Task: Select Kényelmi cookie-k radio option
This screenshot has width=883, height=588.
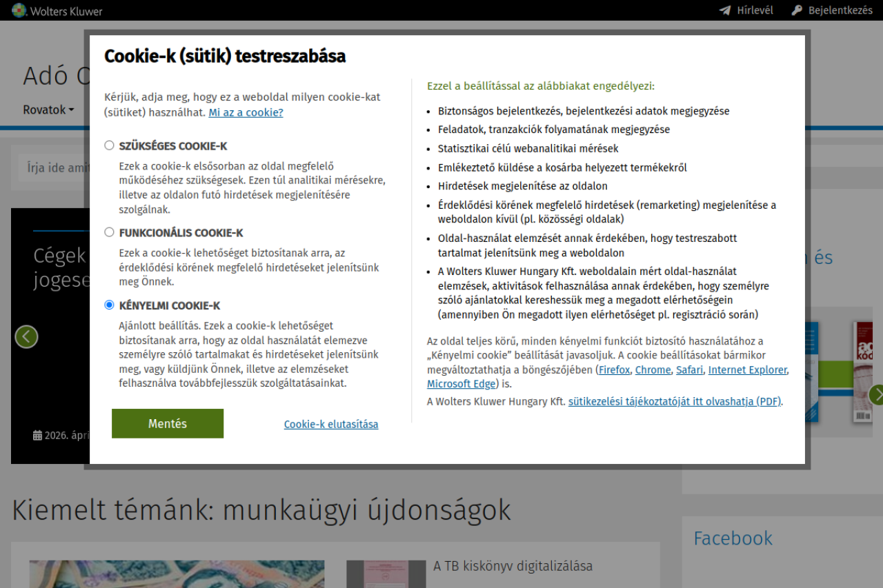Action: (x=109, y=305)
